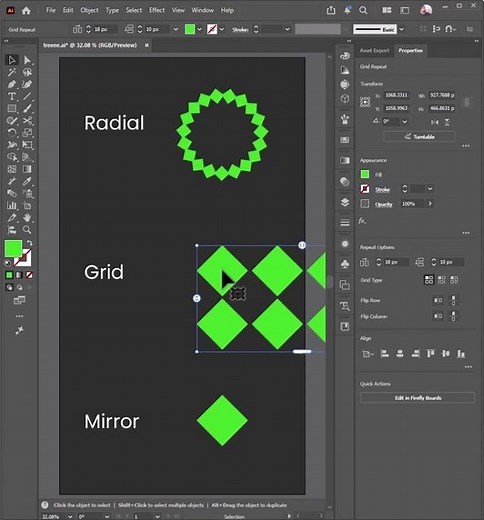Open the Layers panel icon
484x520 pixels.
[345, 202]
